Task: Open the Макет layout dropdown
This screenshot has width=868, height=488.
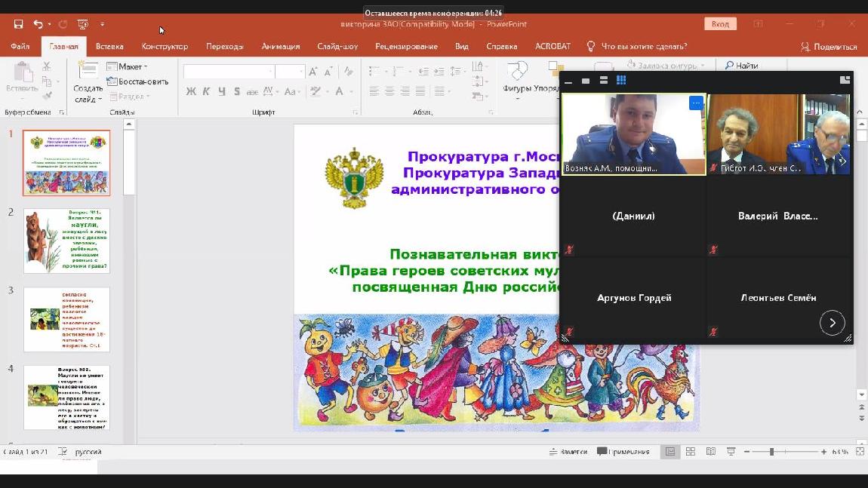Action: point(127,66)
